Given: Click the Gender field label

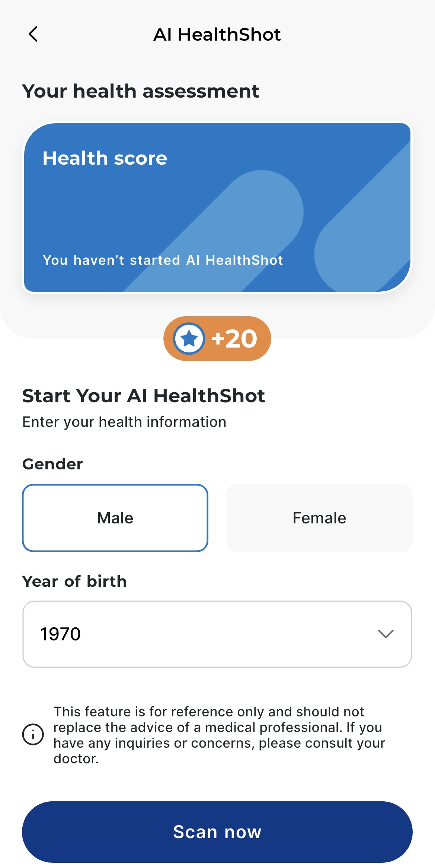Looking at the screenshot, I should pyautogui.click(x=52, y=464).
